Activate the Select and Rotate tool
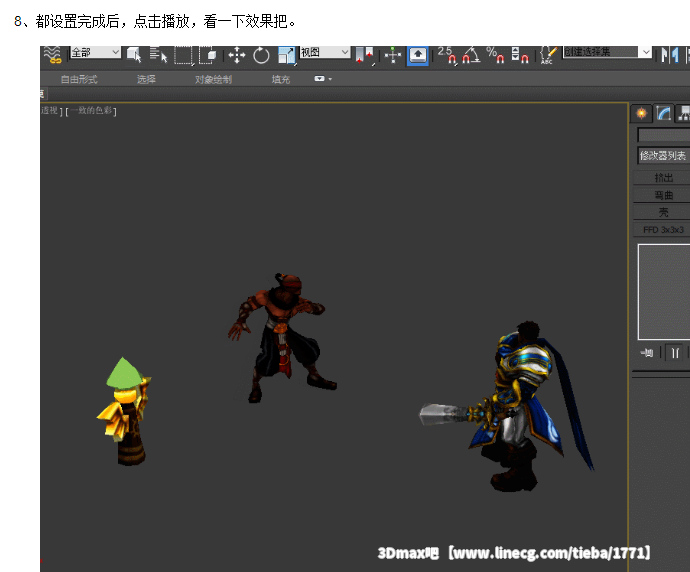Screen dimensions: 690x572 [261, 55]
